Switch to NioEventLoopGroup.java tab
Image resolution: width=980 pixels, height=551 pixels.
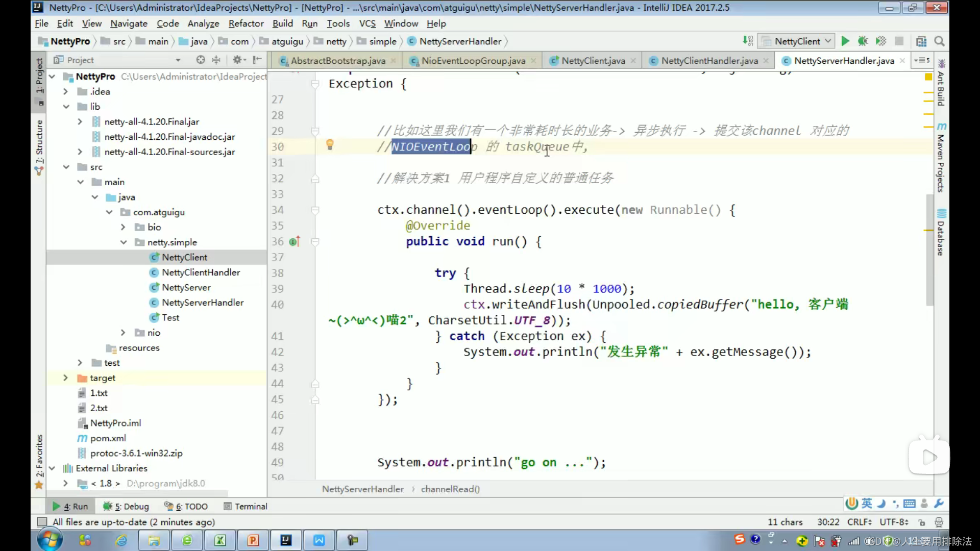click(x=473, y=61)
